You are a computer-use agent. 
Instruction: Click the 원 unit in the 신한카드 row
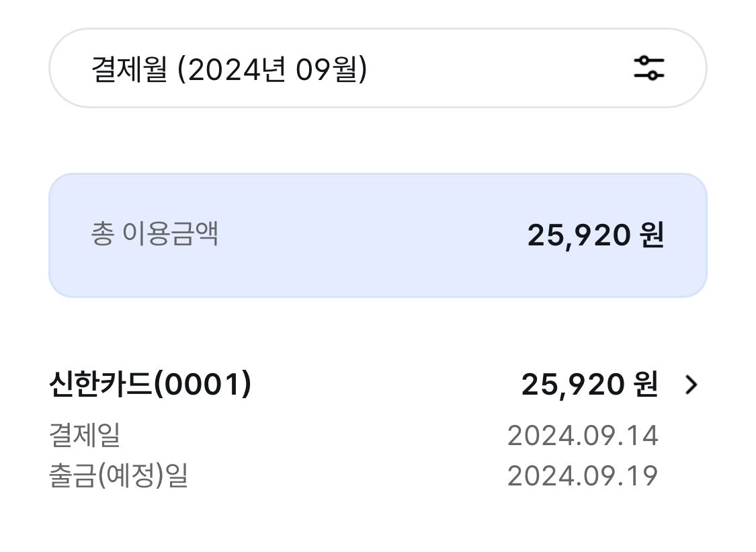pyautogui.click(x=646, y=385)
